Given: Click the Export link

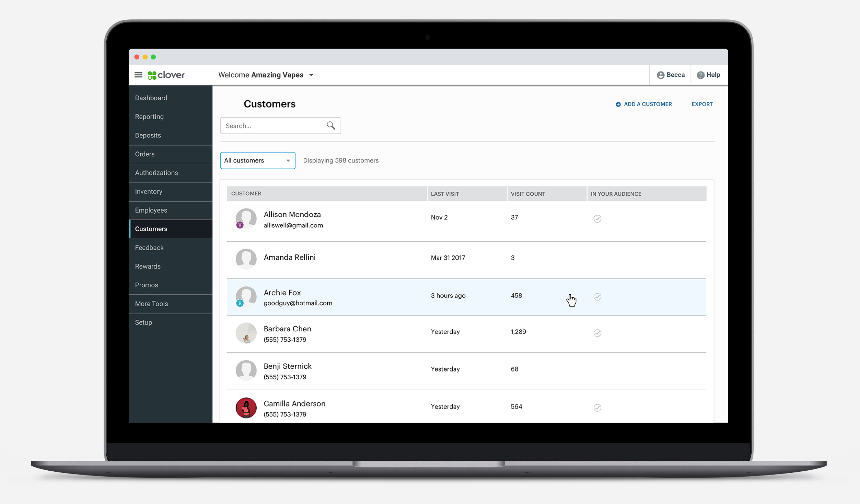Looking at the screenshot, I should click(x=702, y=104).
